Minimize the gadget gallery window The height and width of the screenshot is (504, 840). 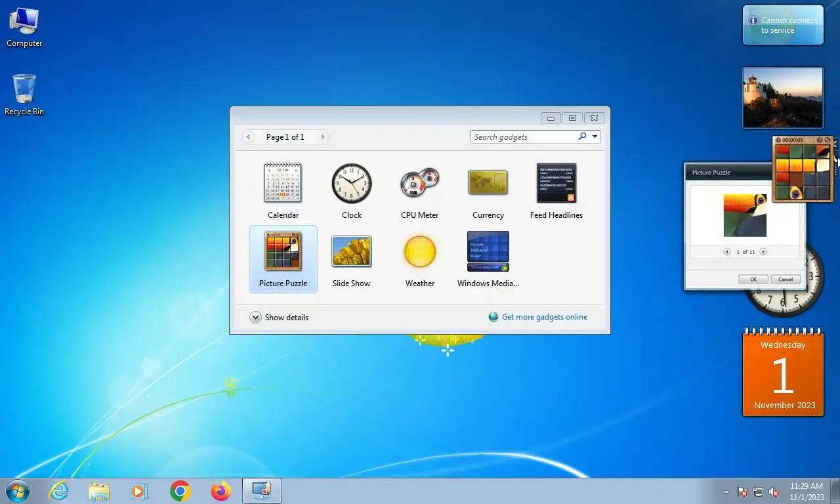point(551,118)
